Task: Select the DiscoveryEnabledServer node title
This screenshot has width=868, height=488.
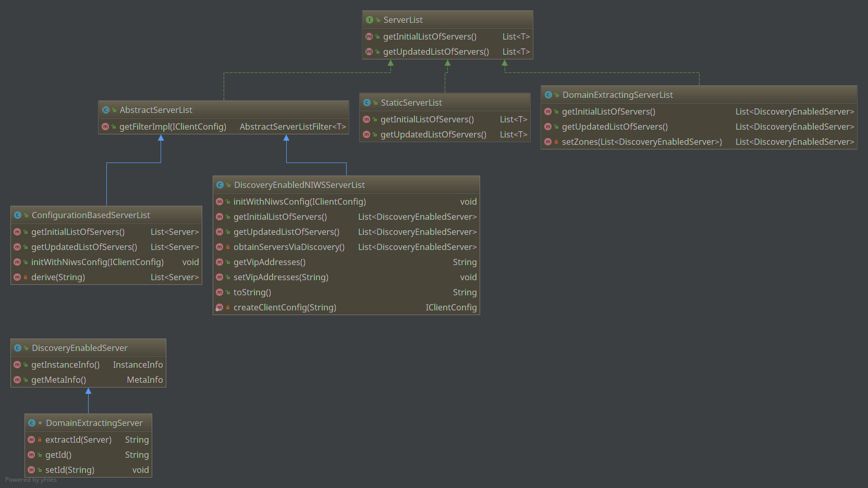Action: (x=80, y=348)
